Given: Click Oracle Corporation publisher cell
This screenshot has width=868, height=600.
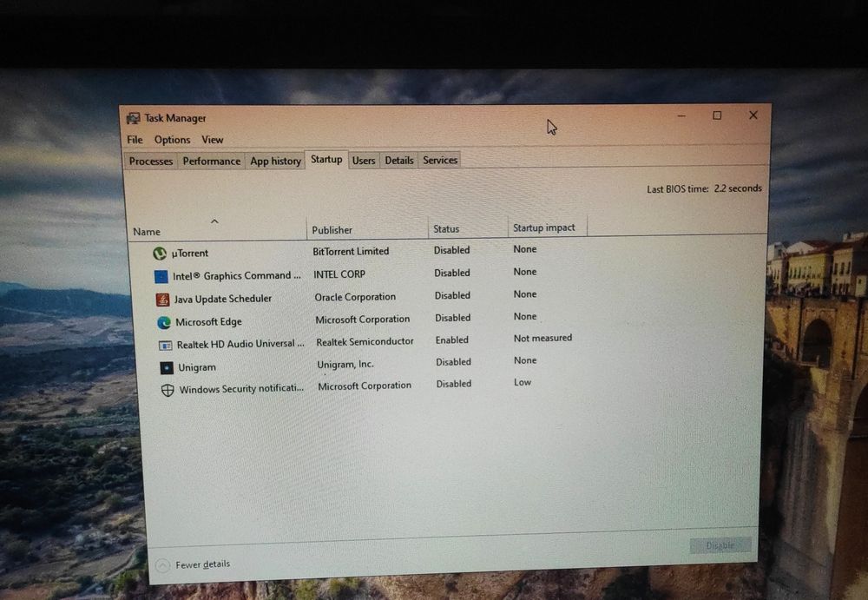Looking at the screenshot, I should pos(355,297).
